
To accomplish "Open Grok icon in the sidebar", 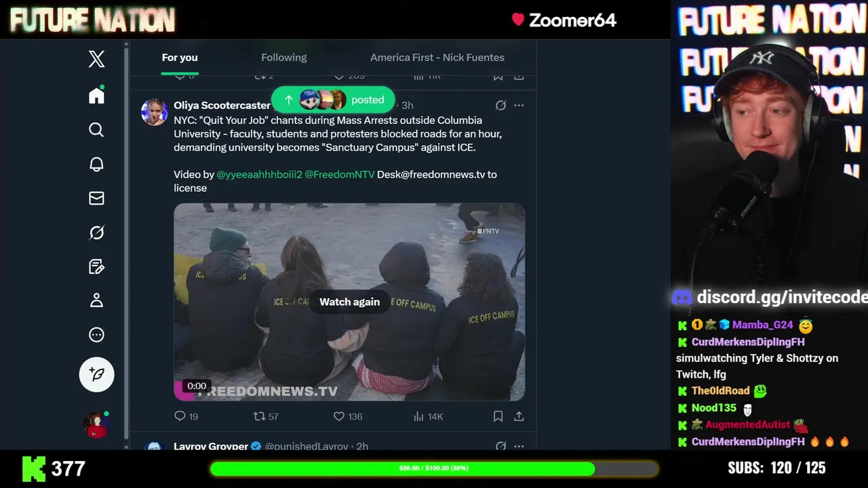I will pos(96,232).
